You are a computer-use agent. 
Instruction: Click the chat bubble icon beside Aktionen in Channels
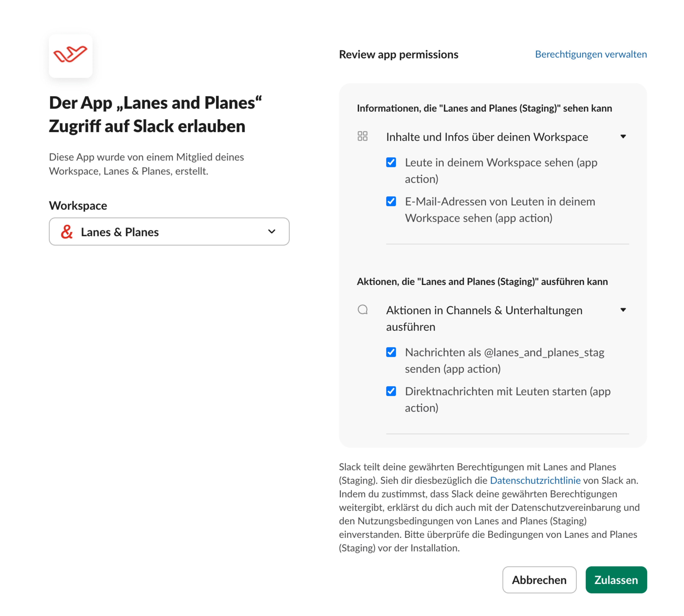coord(362,309)
